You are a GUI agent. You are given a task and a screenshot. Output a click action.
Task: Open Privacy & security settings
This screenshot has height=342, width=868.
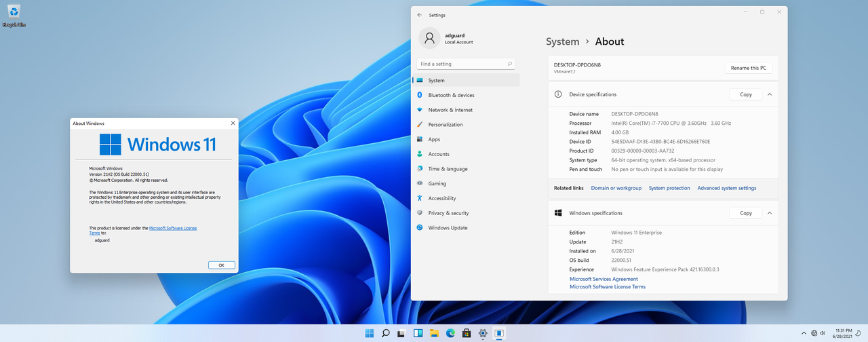coord(466,213)
